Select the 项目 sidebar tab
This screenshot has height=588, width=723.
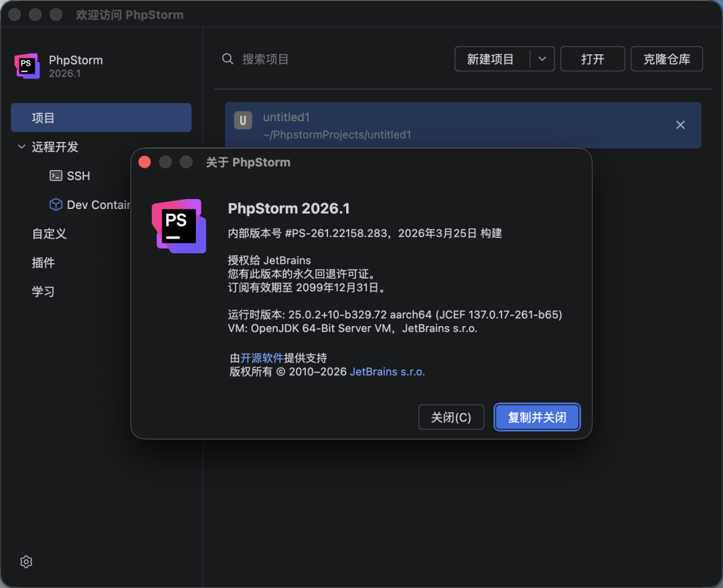[100, 118]
